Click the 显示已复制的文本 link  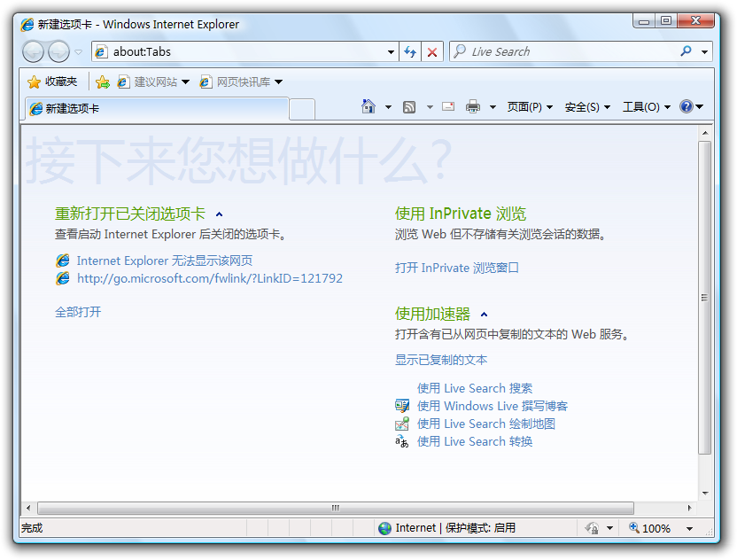click(441, 360)
